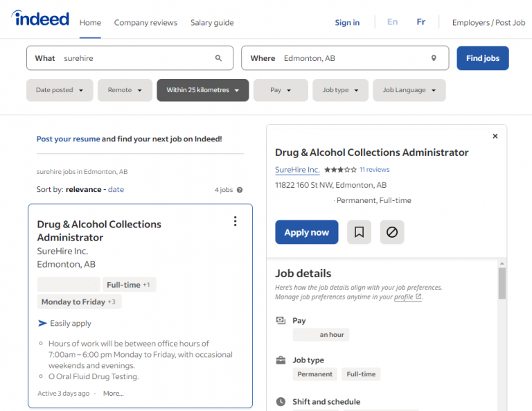Open the three-dot menu on job card
The image size is (532, 411).
235,221
